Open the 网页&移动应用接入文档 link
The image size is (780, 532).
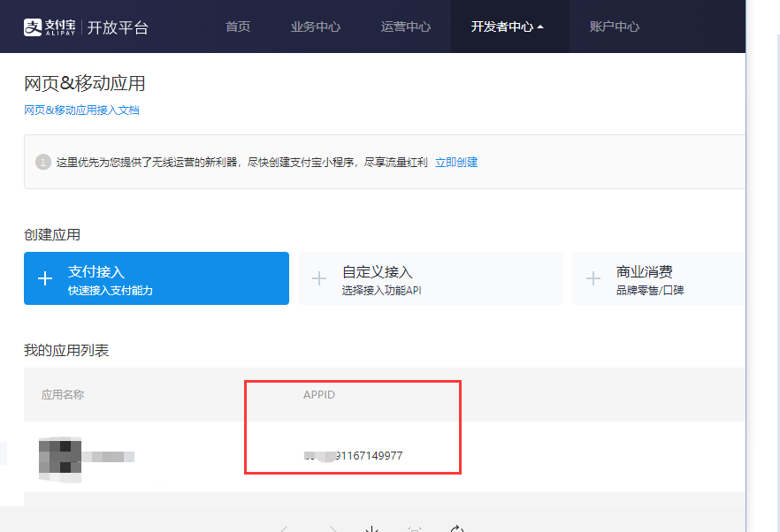click(81, 110)
